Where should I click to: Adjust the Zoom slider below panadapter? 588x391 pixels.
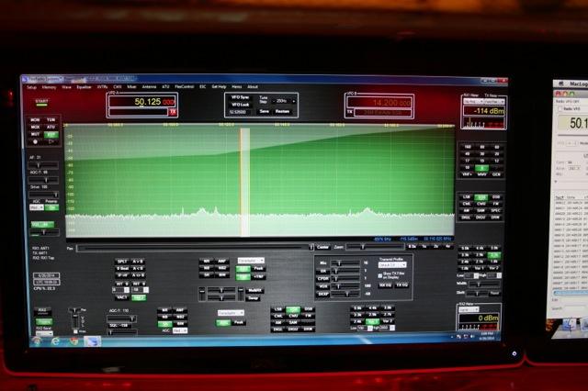[376, 247]
